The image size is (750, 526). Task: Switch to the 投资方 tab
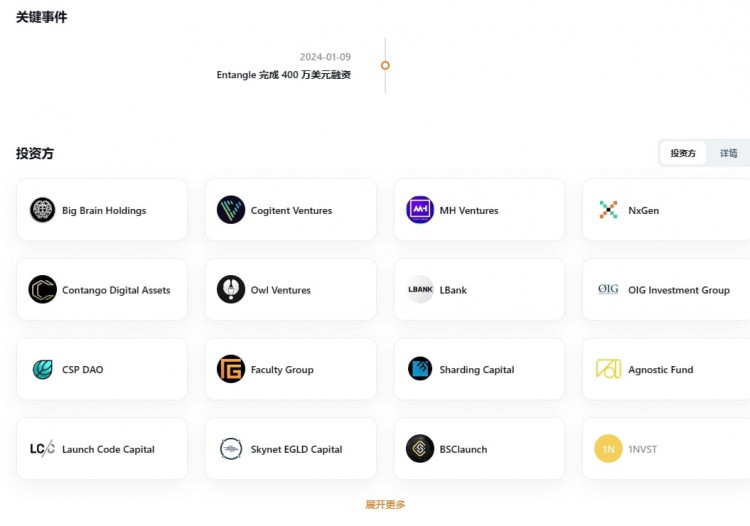[x=683, y=153]
